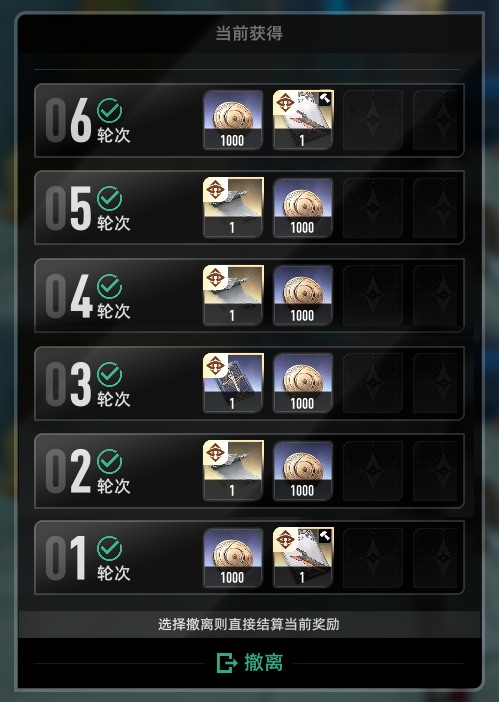The height and width of the screenshot is (702, 499).
Task: Open the round 05 material reward item
Action: (233, 207)
